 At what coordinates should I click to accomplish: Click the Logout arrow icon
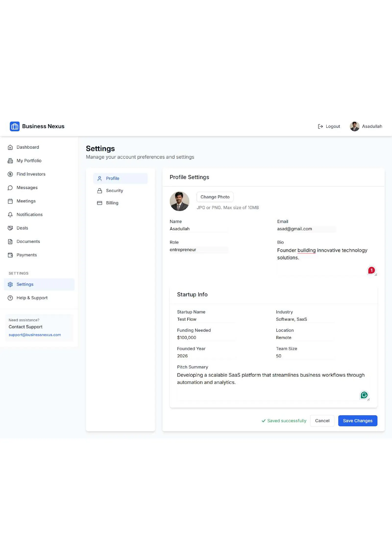pyautogui.click(x=320, y=126)
